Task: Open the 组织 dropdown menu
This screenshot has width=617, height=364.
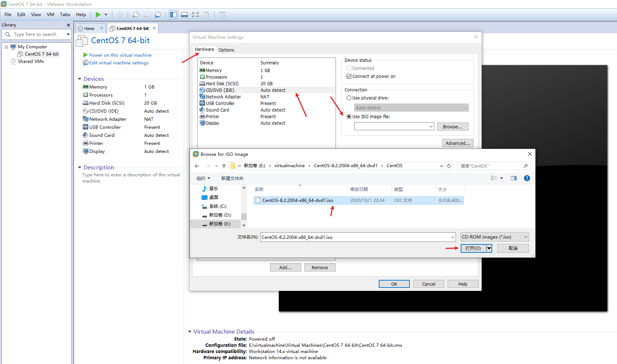Action: pyautogui.click(x=203, y=179)
